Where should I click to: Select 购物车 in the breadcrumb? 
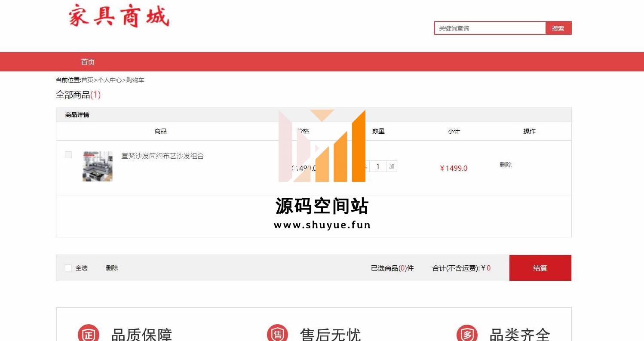pyautogui.click(x=135, y=80)
